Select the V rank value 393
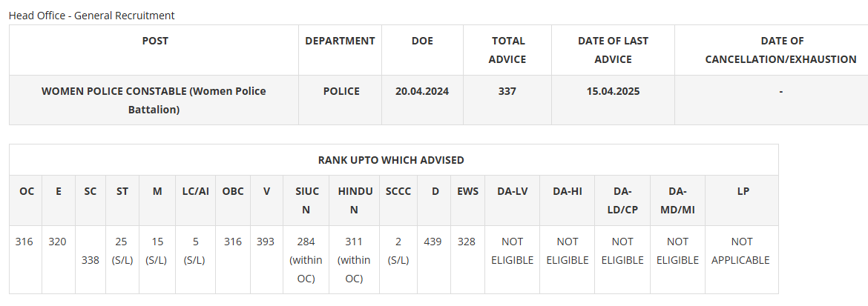Viewport: 868px width, 306px height. [266, 242]
